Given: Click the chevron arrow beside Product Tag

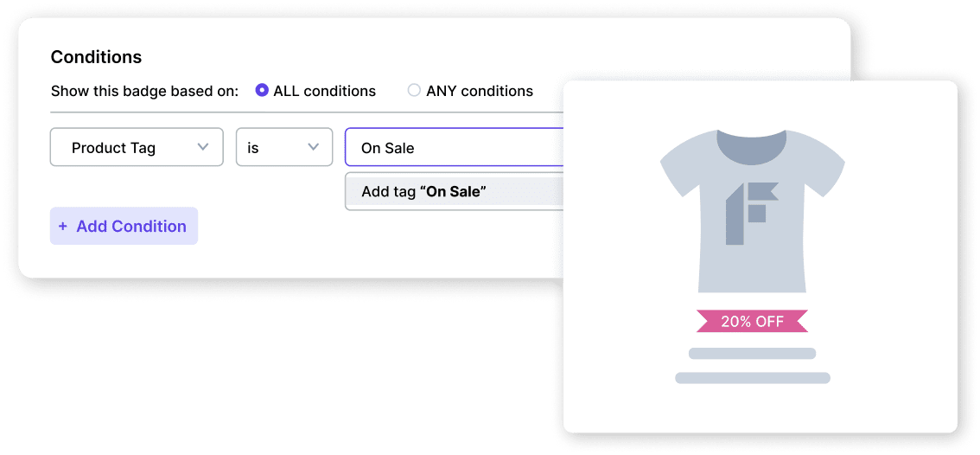Looking at the screenshot, I should 203,147.
